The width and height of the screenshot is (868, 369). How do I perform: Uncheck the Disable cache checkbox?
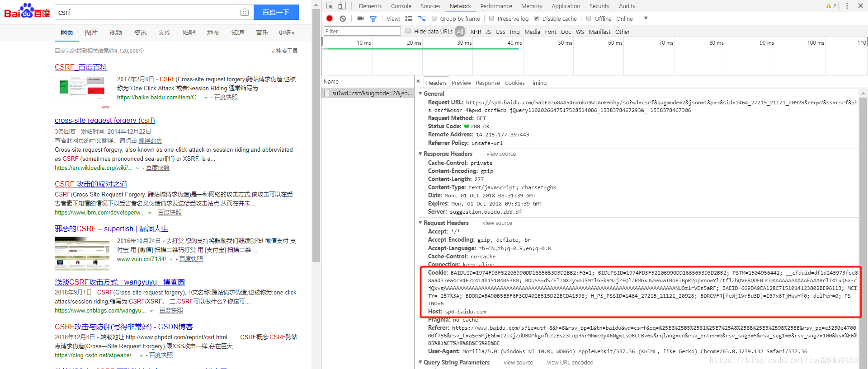536,19
